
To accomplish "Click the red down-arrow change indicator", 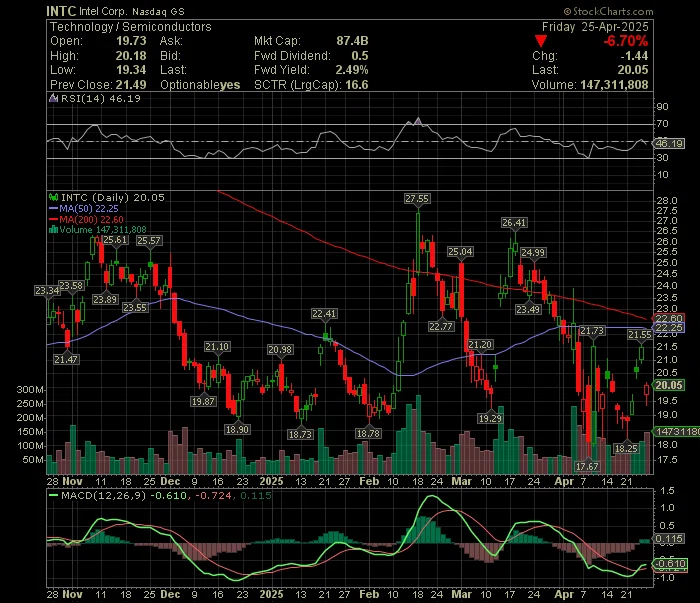I will click(541, 42).
